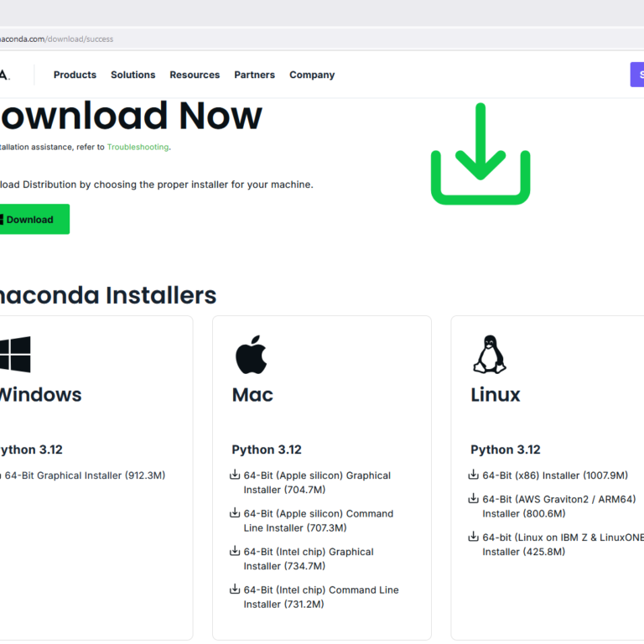This screenshot has height=644, width=644.
Task: Open the Products menu
Action: pyautogui.click(x=75, y=75)
